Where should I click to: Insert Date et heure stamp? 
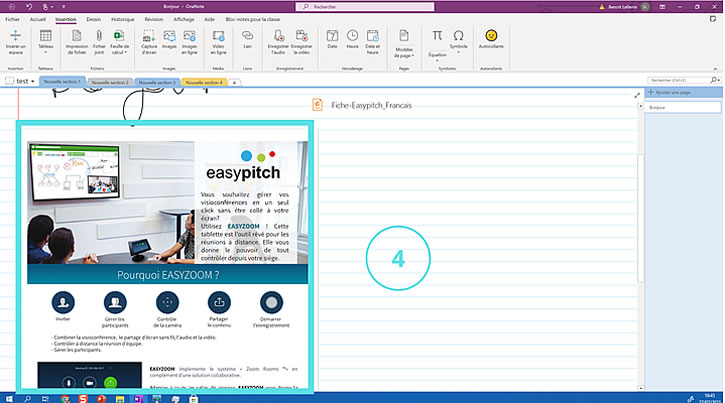tap(373, 42)
